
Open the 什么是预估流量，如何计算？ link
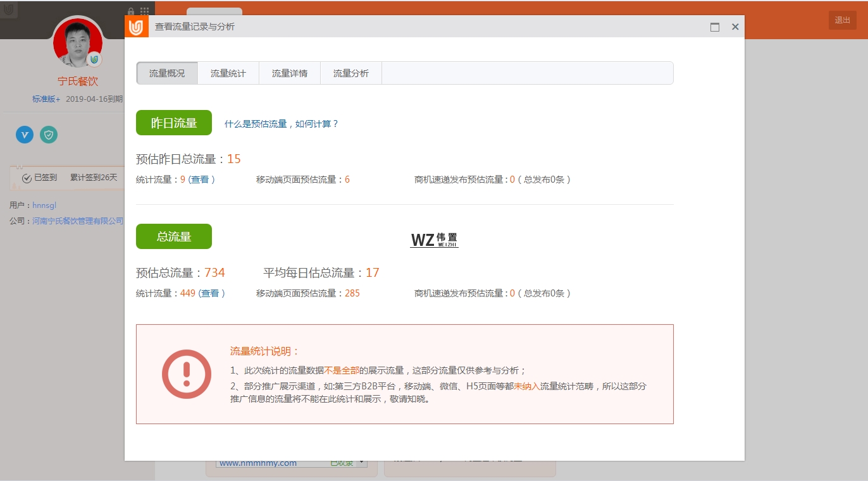coord(282,124)
